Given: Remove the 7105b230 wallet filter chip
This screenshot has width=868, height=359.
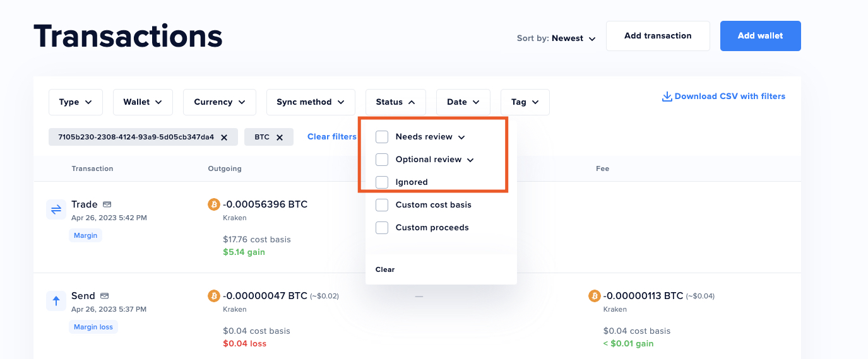Looking at the screenshot, I should [224, 137].
